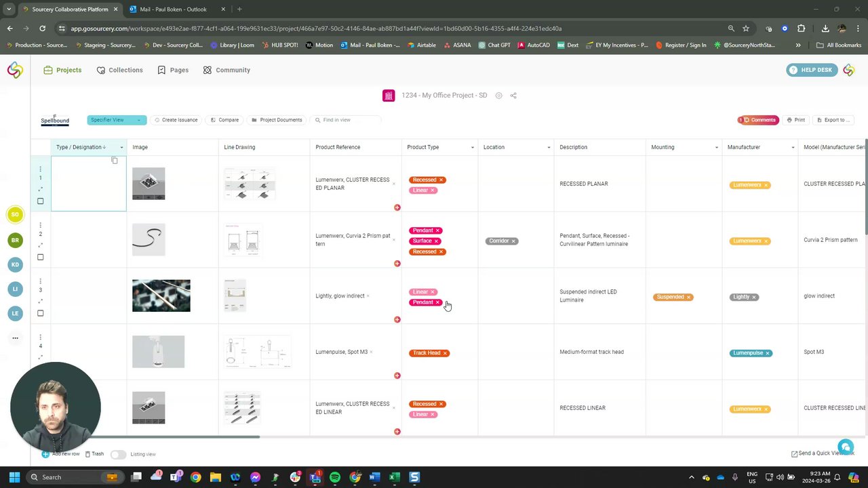
Task: Open the three-dot menu for row 2
Action: click(x=40, y=224)
